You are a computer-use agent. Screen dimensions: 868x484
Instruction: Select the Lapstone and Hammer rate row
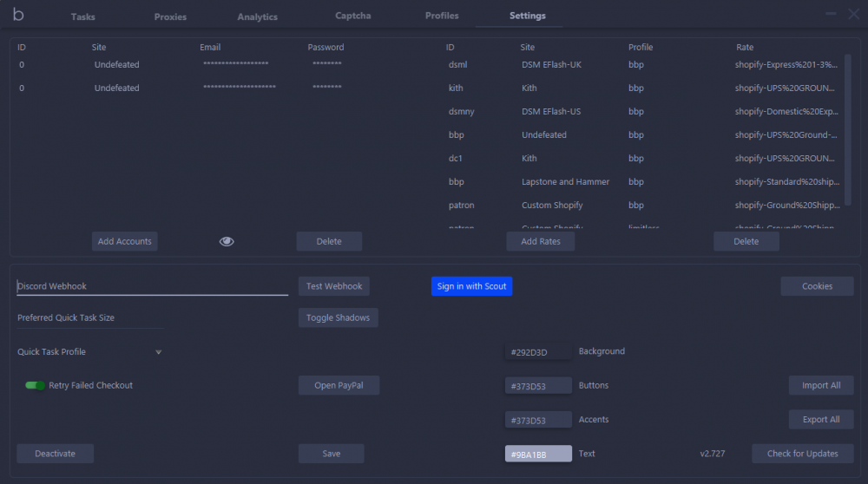pos(643,181)
